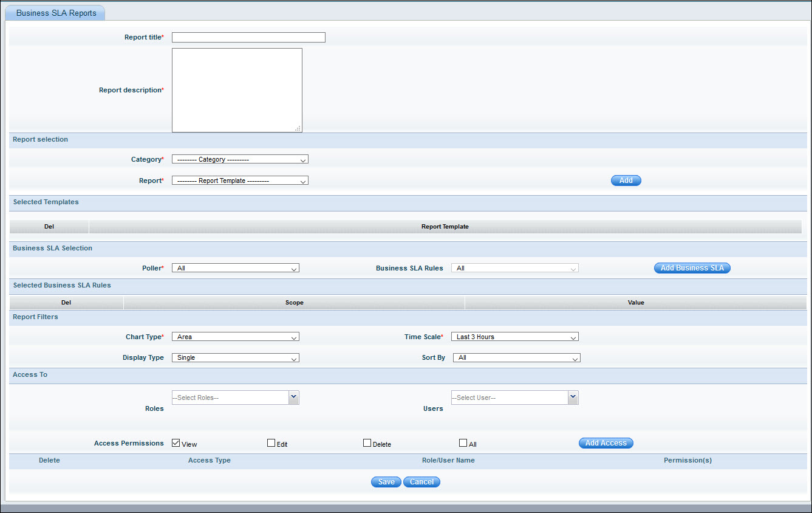Click the Add button for report template
Viewport: 812px width, 513px height.
[626, 181]
